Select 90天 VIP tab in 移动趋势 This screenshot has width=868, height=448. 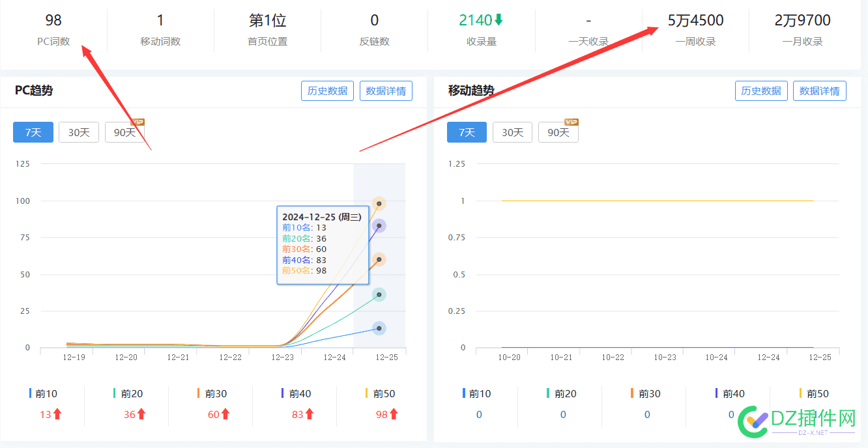558,132
